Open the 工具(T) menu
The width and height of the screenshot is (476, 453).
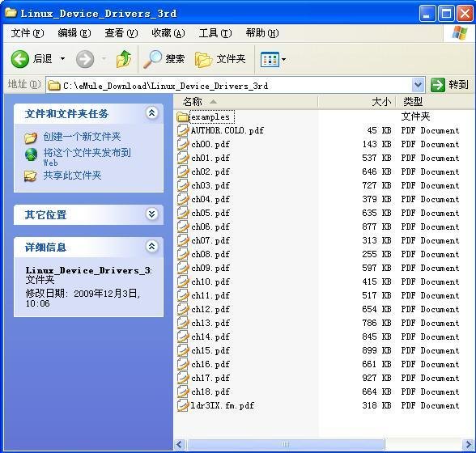(215, 33)
